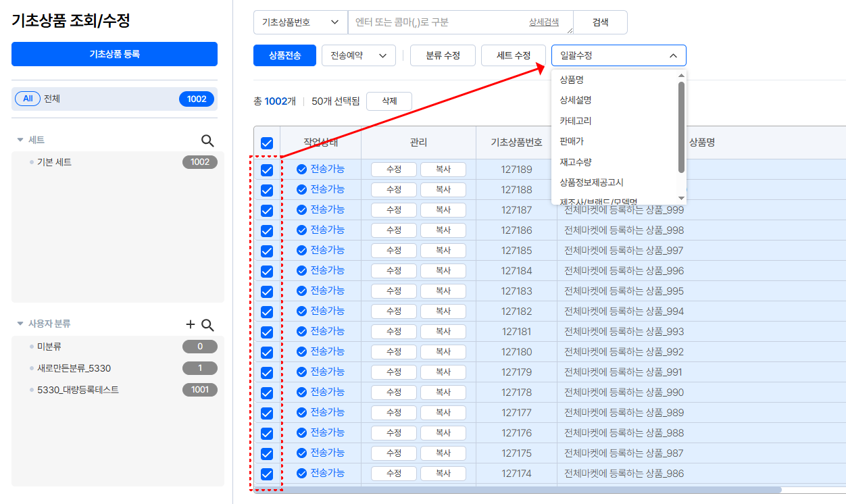
Task: Uncheck the checkbox for product row 127185
Action: (x=267, y=251)
